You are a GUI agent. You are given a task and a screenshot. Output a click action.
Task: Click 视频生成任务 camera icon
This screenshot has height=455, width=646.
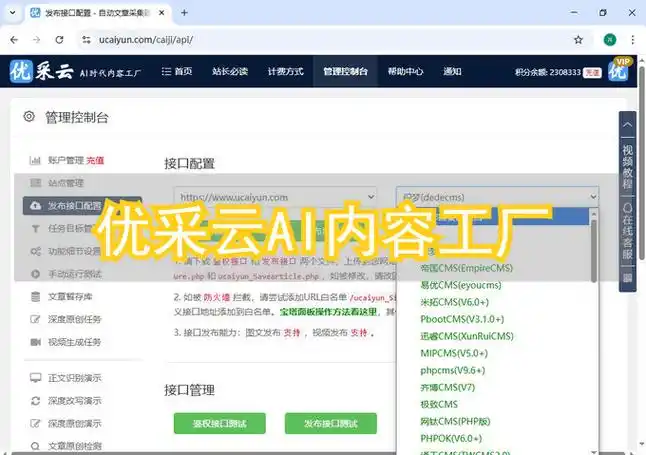35,342
